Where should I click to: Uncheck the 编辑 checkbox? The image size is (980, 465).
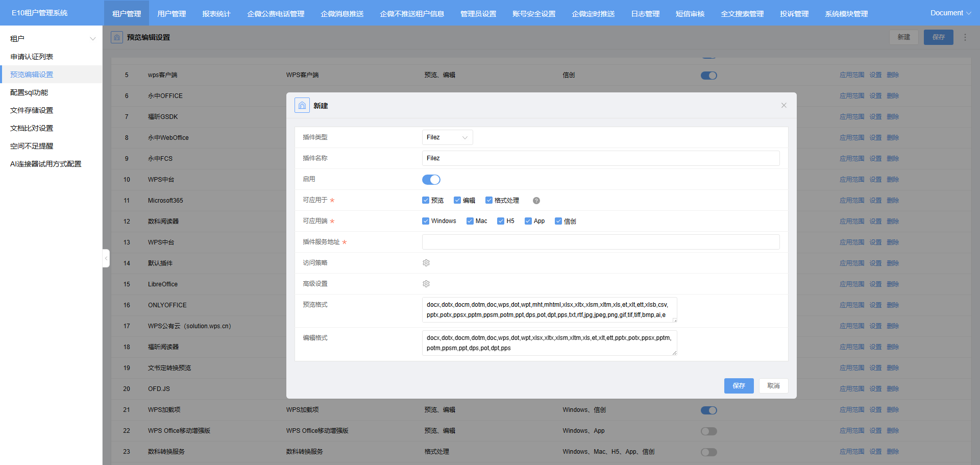pos(457,200)
